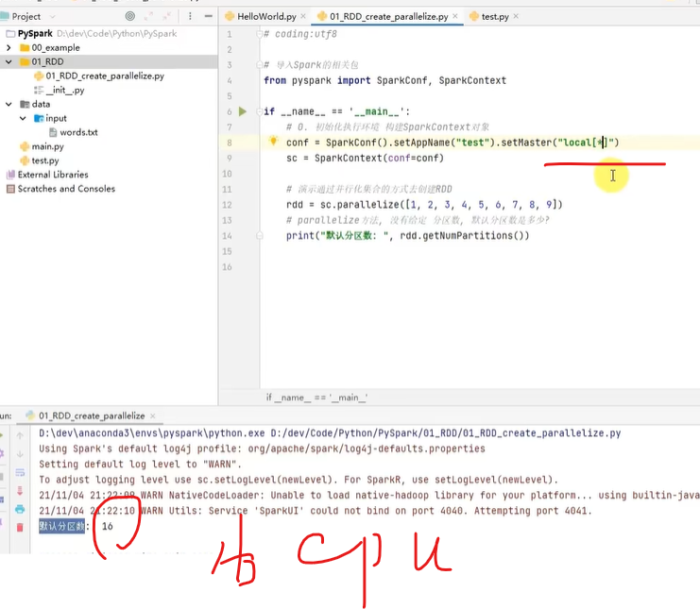This screenshot has width=700, height=609.
Task: Close the 01_RDD_create_parallelize.py editor tab
Action: pos(455,16)
